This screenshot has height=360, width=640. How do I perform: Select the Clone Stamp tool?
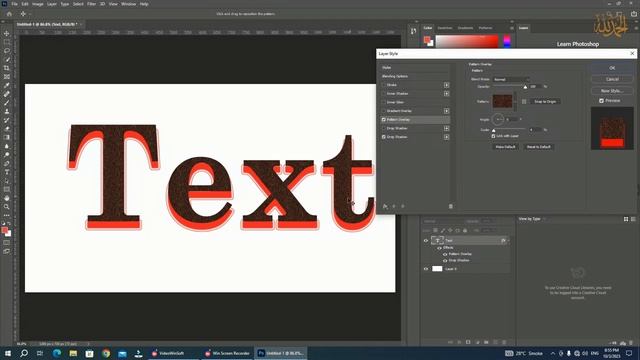(7, 111)
